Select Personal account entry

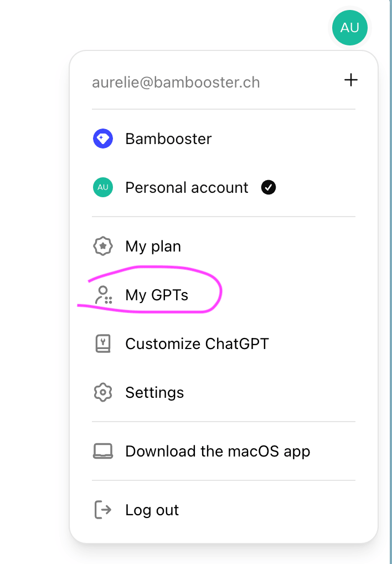224,187
